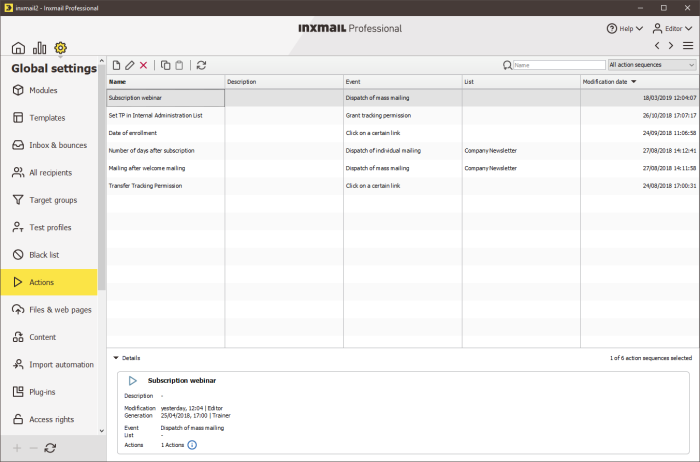Sort by the Event column header

pyautogui.click(x=403, y=82)
